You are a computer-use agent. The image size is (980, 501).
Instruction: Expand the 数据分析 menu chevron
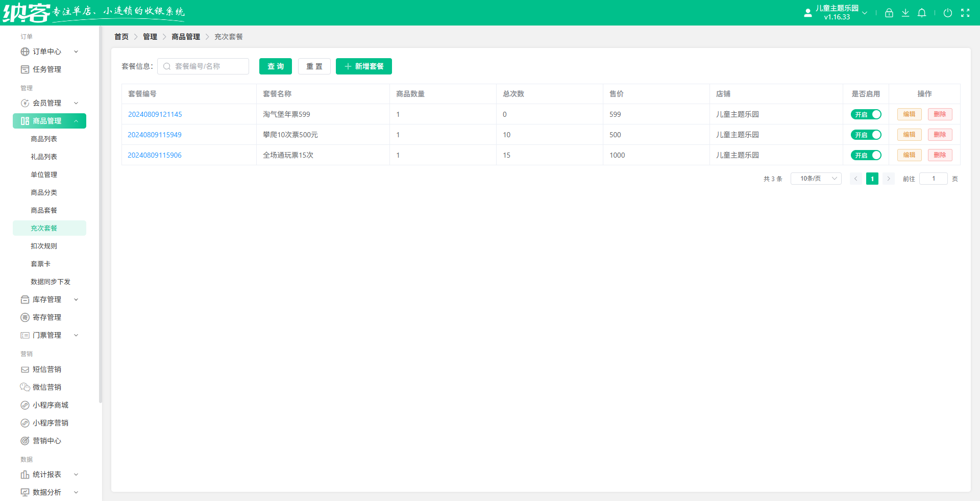click(76, 492)
